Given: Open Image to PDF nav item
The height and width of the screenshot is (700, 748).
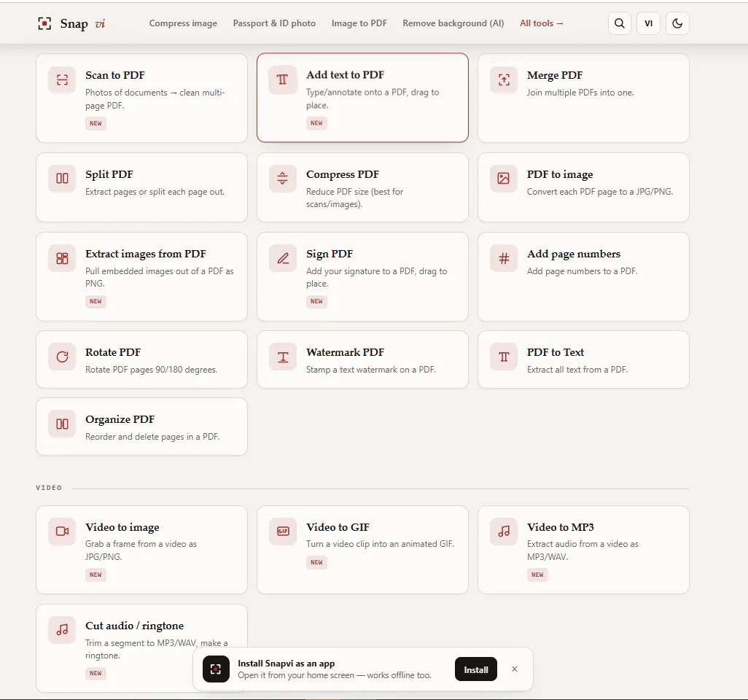Looking at the screenshot, I should 359,23.
